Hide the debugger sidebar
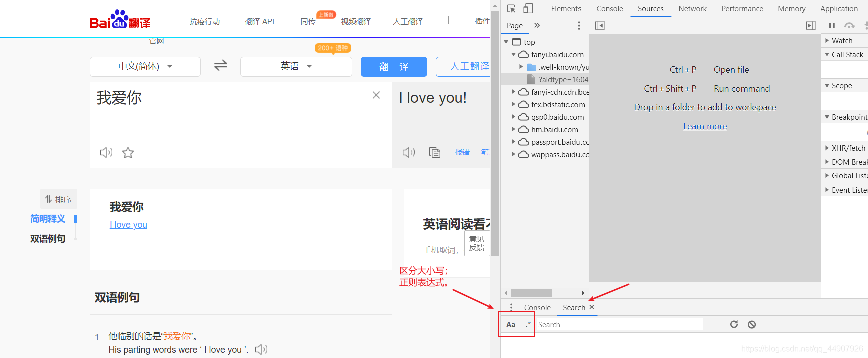The image size is (868, 358). (x=811, y=25)
